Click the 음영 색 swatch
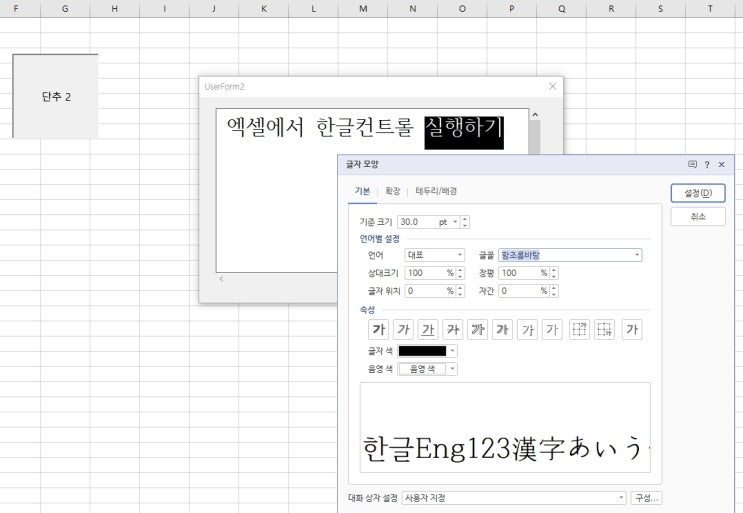The image size is (743, 513). click(422, 369)
